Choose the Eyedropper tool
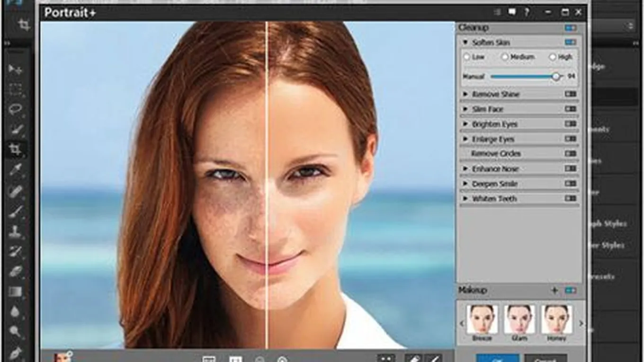This screenshot has width=644, height=362. (15, 170)
